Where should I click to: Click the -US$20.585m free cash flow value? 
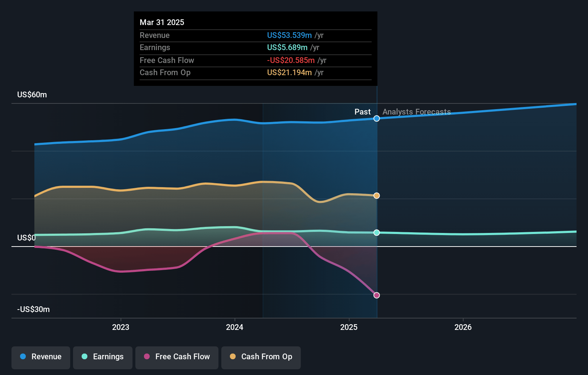[291, 60]
